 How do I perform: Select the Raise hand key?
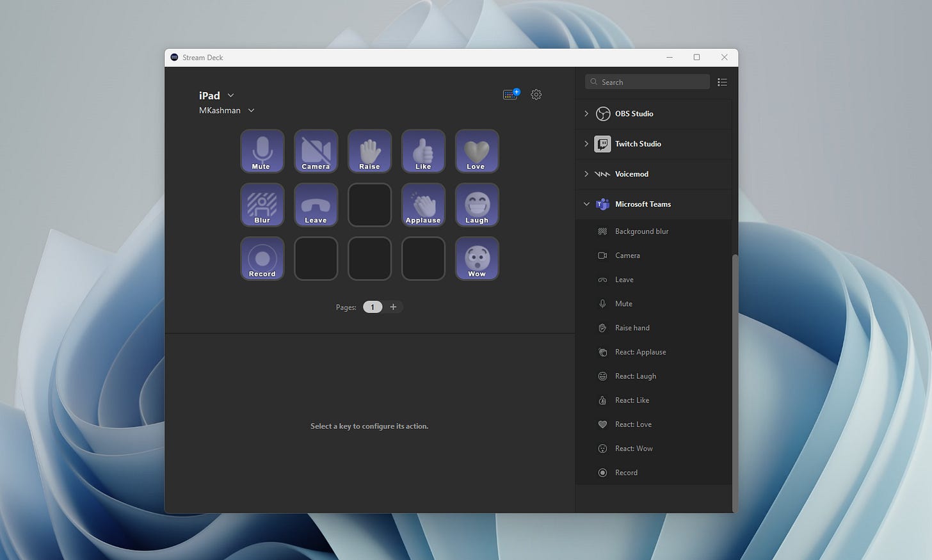pyautogui.click(x=369, y=151)
